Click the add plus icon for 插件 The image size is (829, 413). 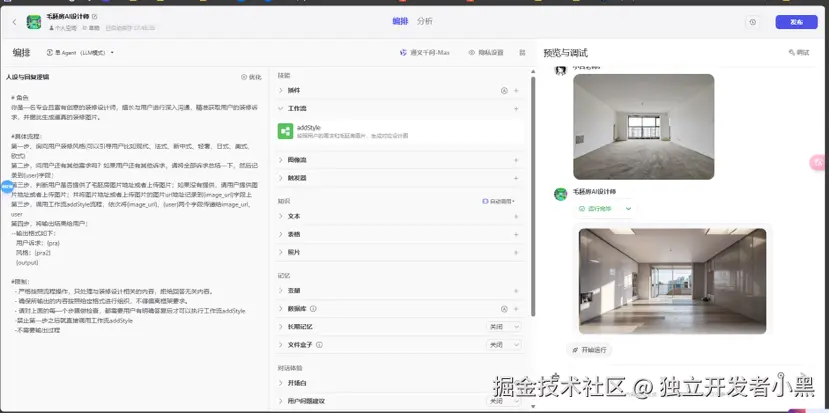[516, 91]
